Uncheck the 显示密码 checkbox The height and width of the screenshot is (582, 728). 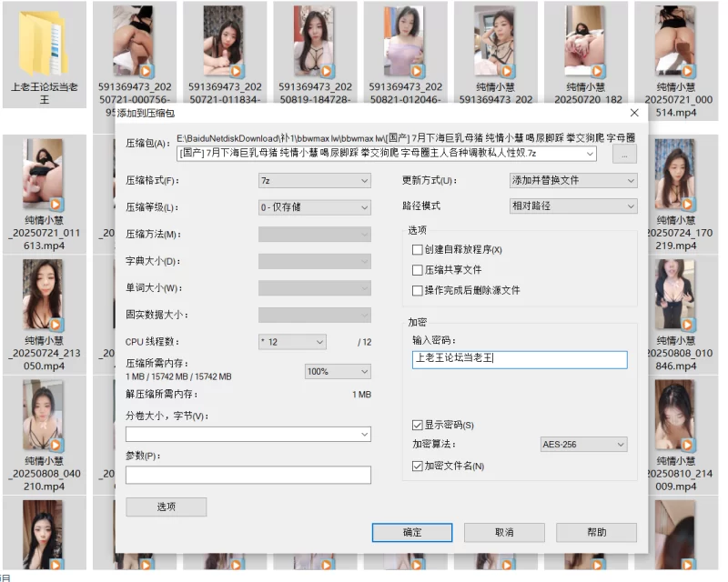point(418,425)
